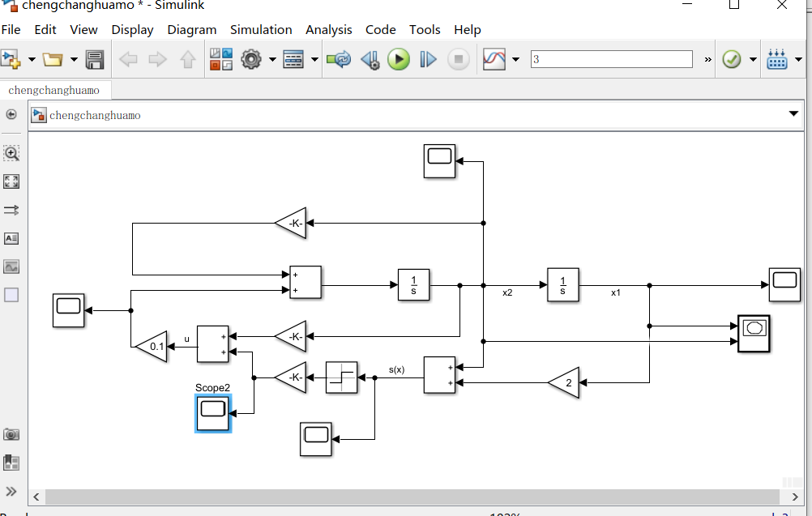The width and height of the screenshot is (812, 516).
Task: Run the simulation with green play button
Action: (399, 59)
